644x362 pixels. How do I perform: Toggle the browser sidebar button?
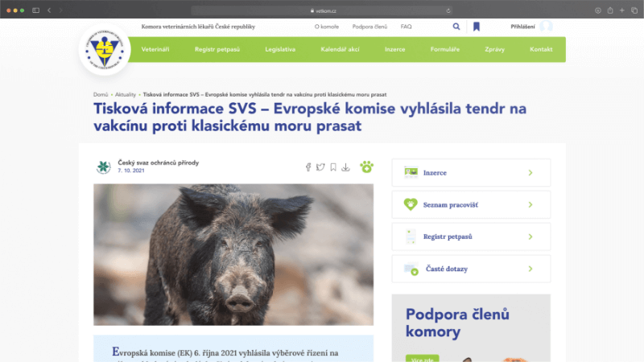point(35,10)
